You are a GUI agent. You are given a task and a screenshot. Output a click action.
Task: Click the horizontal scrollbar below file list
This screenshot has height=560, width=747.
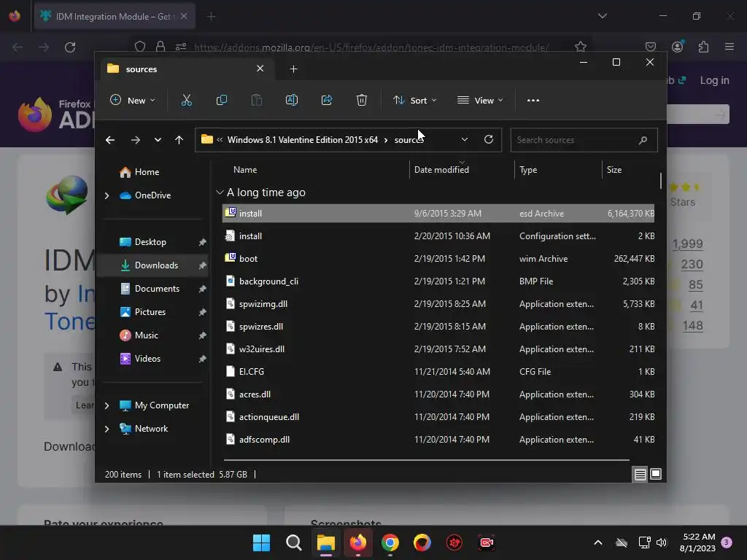(426, 460)
